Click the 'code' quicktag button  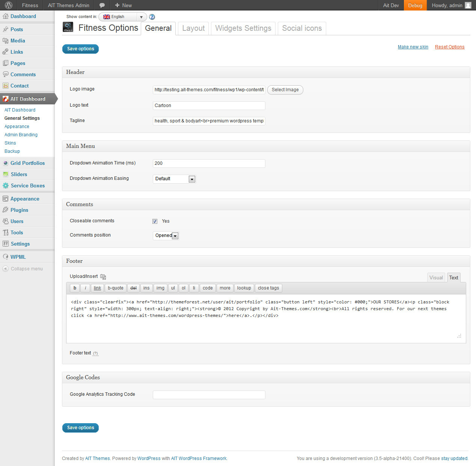208,288
